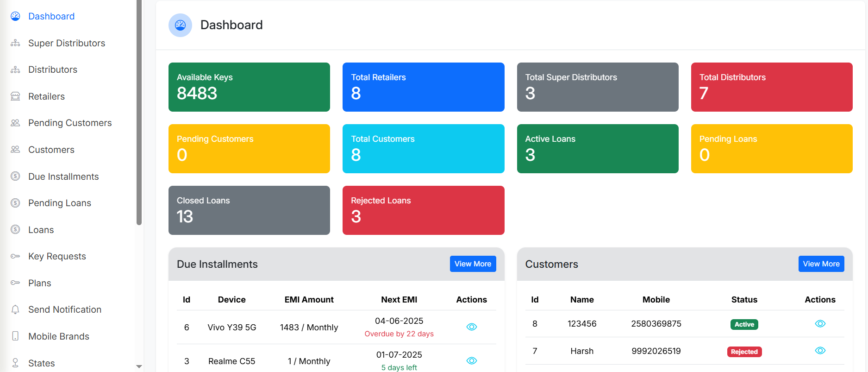The image size is (868, 372).
Task: Click the red Rejected status badge
Action: 744,352
